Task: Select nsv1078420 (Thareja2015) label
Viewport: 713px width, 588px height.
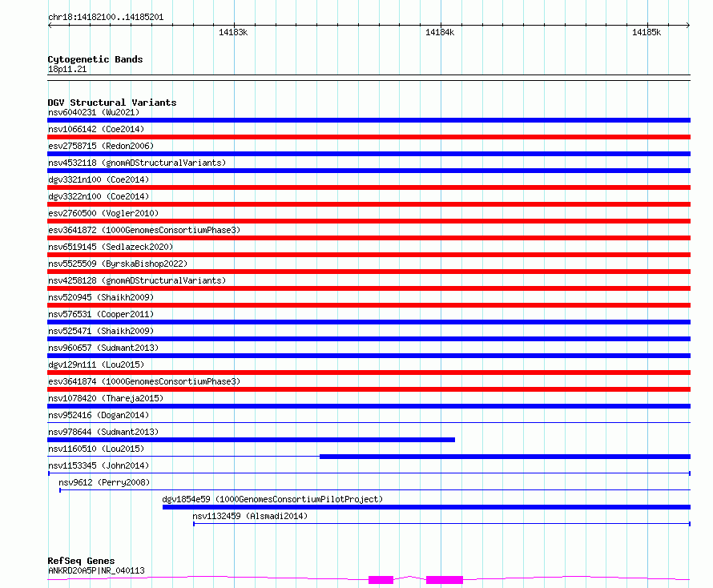Action: pyautogui.click(x=106, y=398)
